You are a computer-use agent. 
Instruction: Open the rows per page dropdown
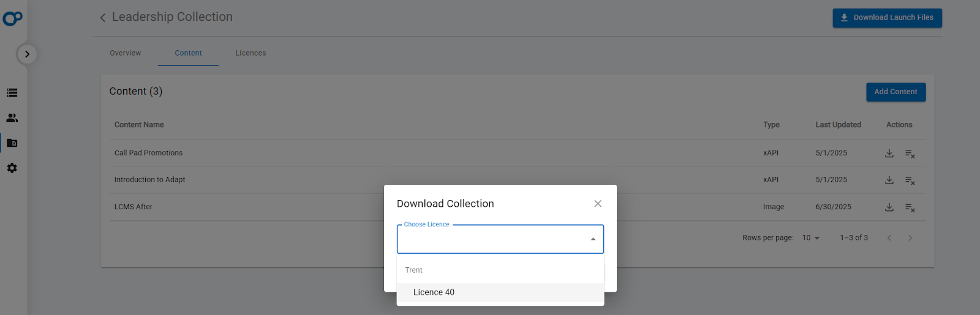[x=811, y=238]
